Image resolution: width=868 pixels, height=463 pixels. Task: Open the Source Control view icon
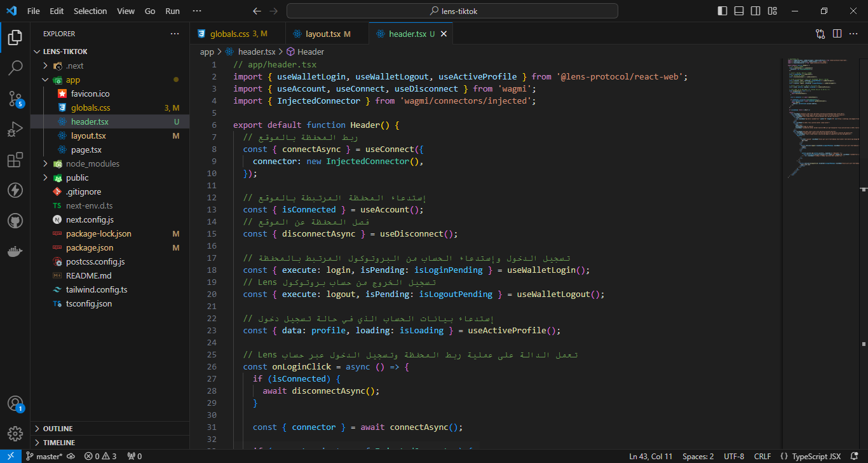15,98
